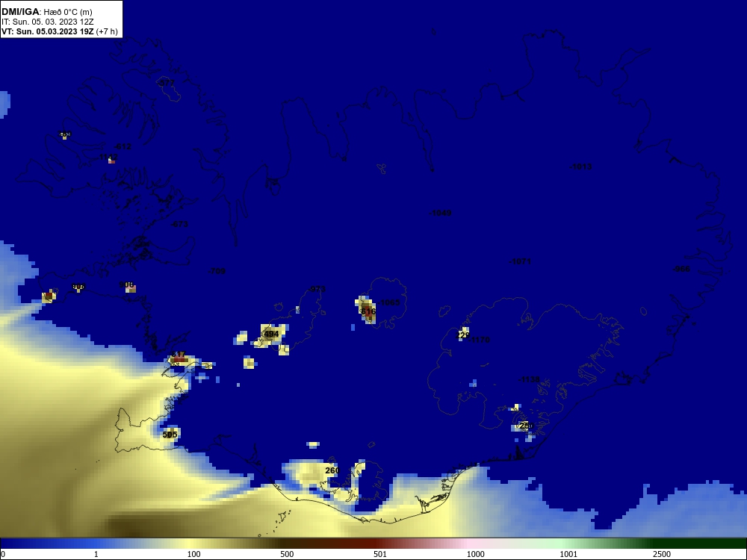This screenshot has height=560, width=747.
Task: Click the -1071 map value
Action: (520, 261)
